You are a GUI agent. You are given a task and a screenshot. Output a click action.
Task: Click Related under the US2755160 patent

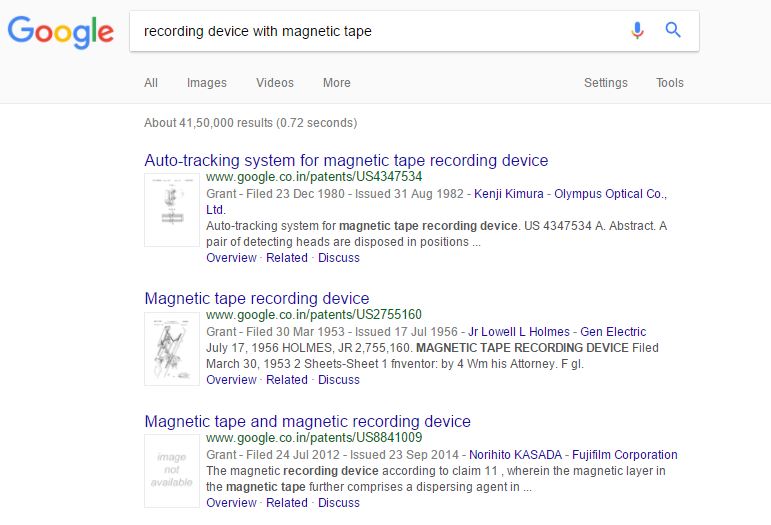pyautogui.click(x=287, y=380)
